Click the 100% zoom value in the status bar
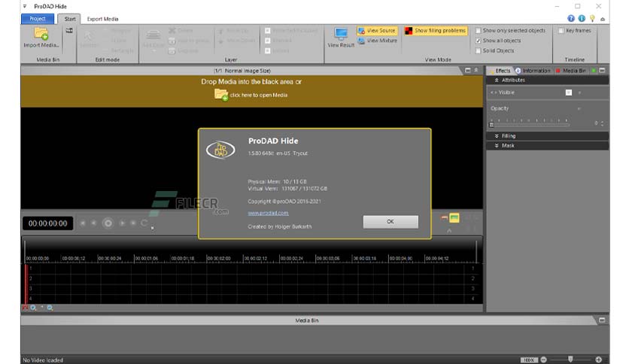This screenshot has height=364, width=629. click(529, 360)
